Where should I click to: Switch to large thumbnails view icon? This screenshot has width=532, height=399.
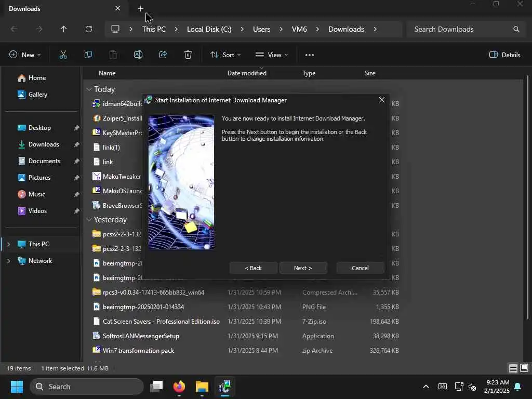click(524, 368)
